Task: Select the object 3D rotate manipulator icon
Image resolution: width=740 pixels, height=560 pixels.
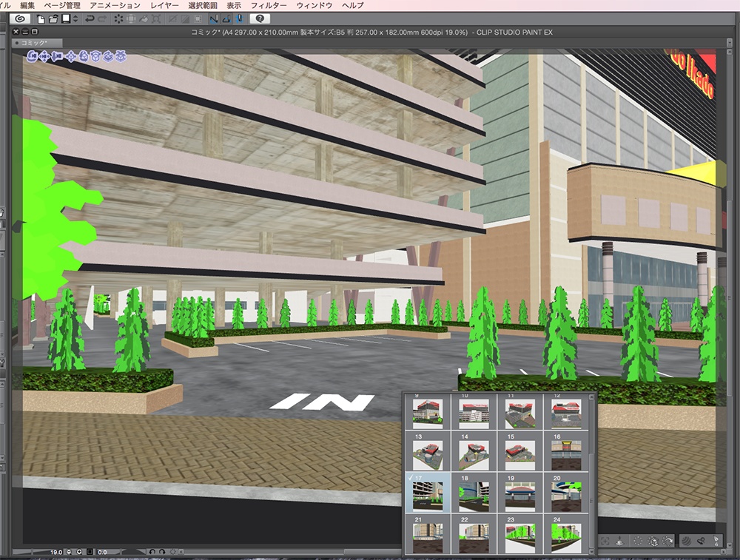Action: coord(84,57)
